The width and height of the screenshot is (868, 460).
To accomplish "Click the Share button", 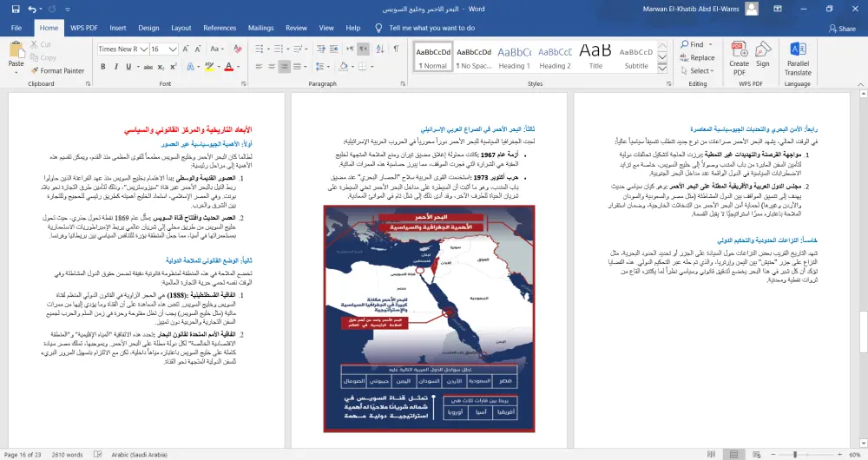I will [x=842, y=29].
